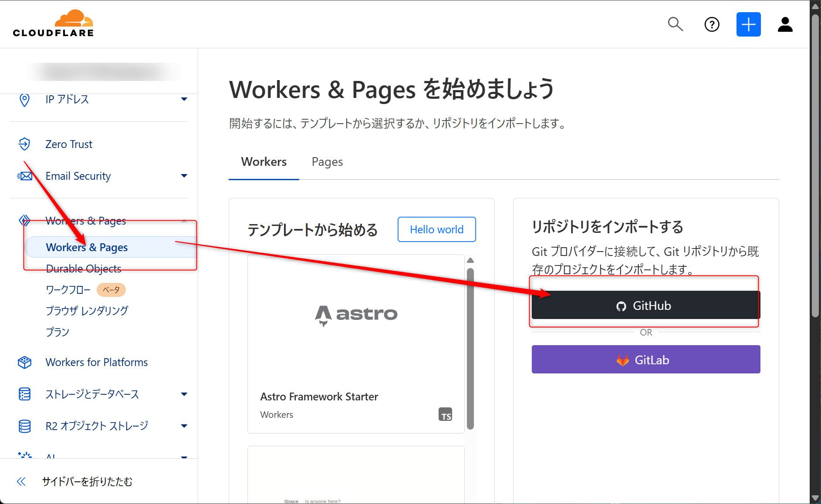Screen dimensions: 821x504
Task: Click the Workers & Pages section diamond icon
Action: click(x=25, y=221)
